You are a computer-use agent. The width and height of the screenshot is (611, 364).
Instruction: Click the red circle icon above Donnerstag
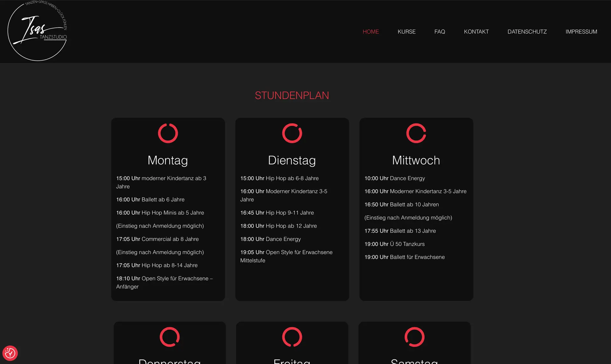click(170, 337)
